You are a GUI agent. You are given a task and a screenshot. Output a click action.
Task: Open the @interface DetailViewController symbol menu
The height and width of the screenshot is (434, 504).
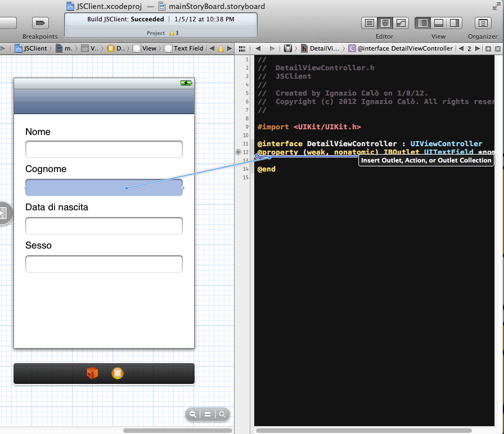coord(400,48)
